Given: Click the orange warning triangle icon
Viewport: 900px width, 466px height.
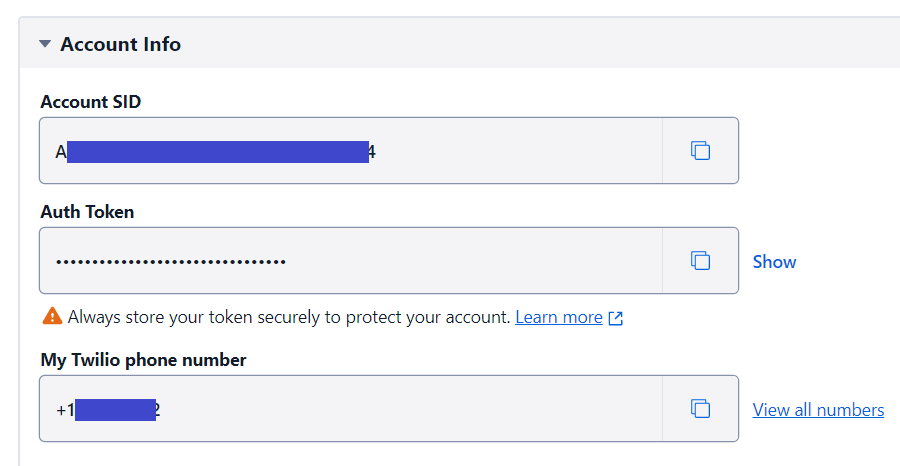Looking at the screenshot, I should 52,316.
